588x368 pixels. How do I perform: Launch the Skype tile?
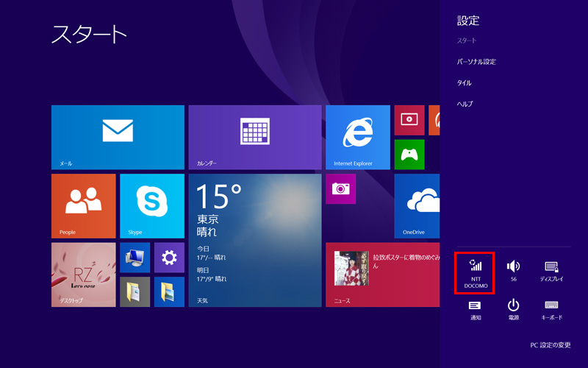tap(152, 206)
